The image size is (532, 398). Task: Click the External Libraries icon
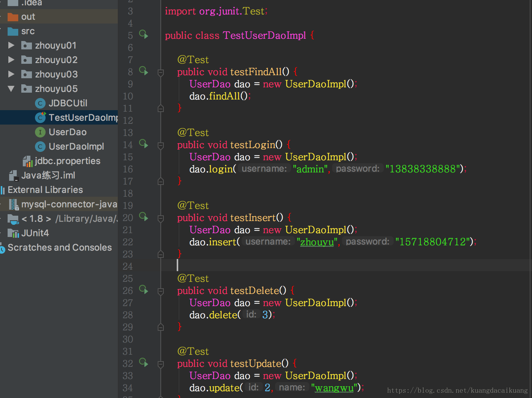point(3,190)
